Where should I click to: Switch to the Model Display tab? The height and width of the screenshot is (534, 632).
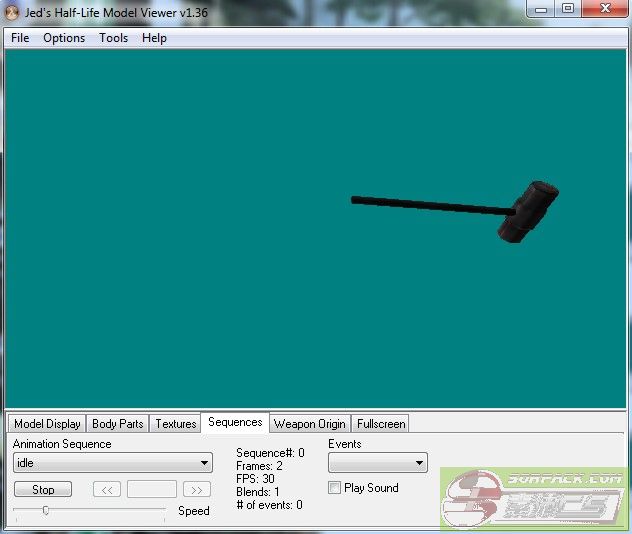pyautogui.click(x=47, y=424)
